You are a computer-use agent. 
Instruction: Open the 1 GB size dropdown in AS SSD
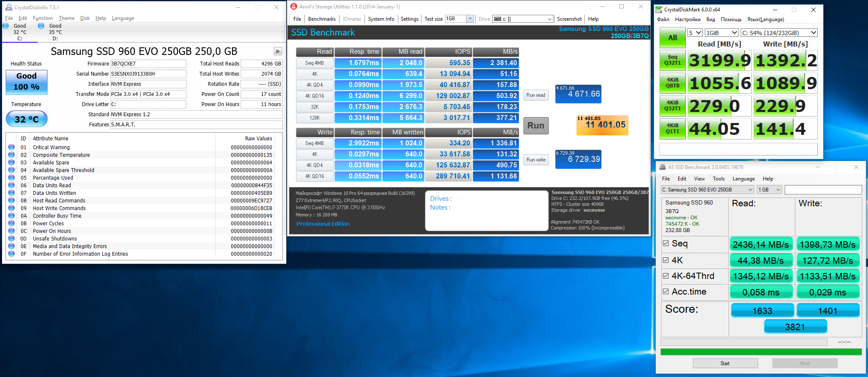[x=769, y=190]
